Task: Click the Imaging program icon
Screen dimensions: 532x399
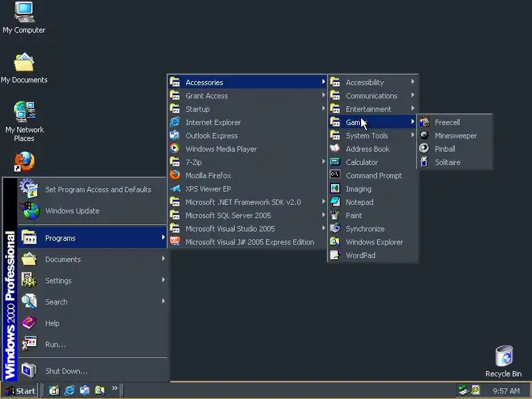Action: [335, 188]
